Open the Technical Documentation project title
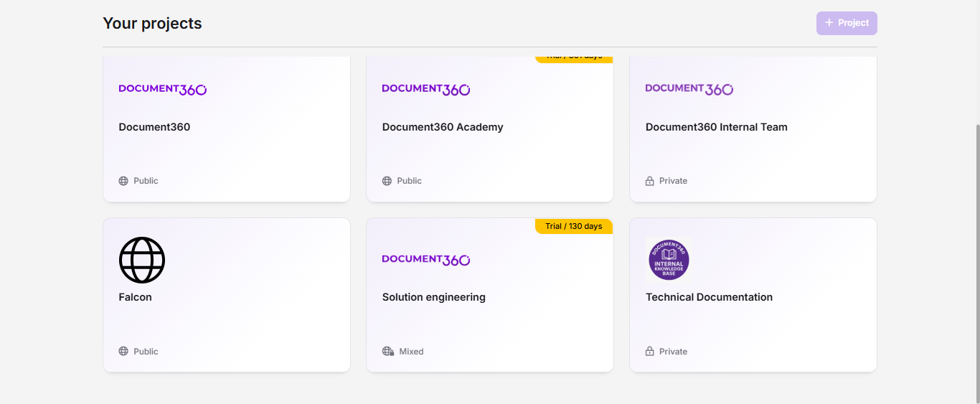 coord(710,297)
